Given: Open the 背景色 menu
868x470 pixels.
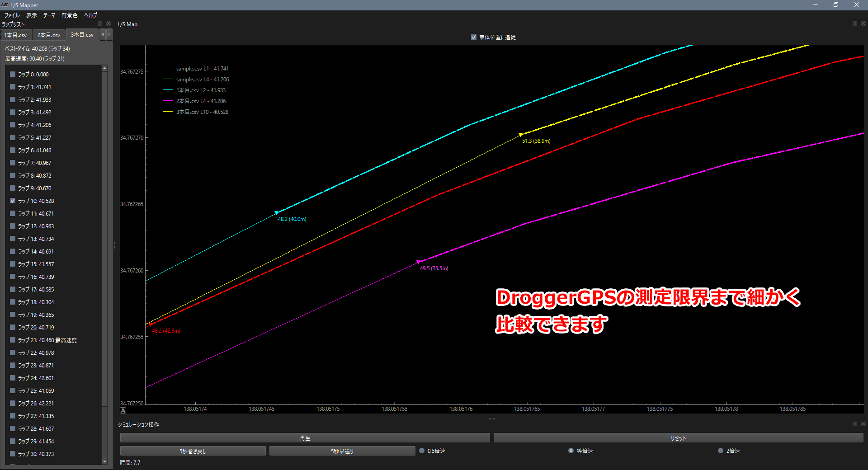Looking at the screenshot, I should click(69, 15).
